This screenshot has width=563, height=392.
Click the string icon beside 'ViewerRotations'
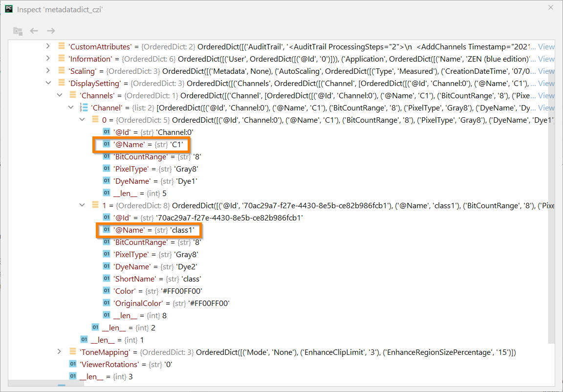tap(72, 364)
